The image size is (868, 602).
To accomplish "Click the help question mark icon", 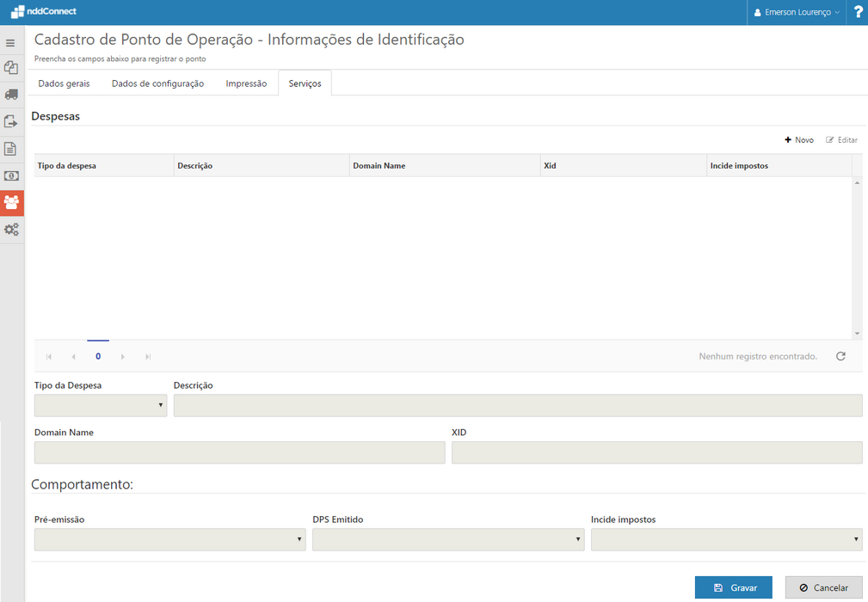I will (x=858, y=12).
